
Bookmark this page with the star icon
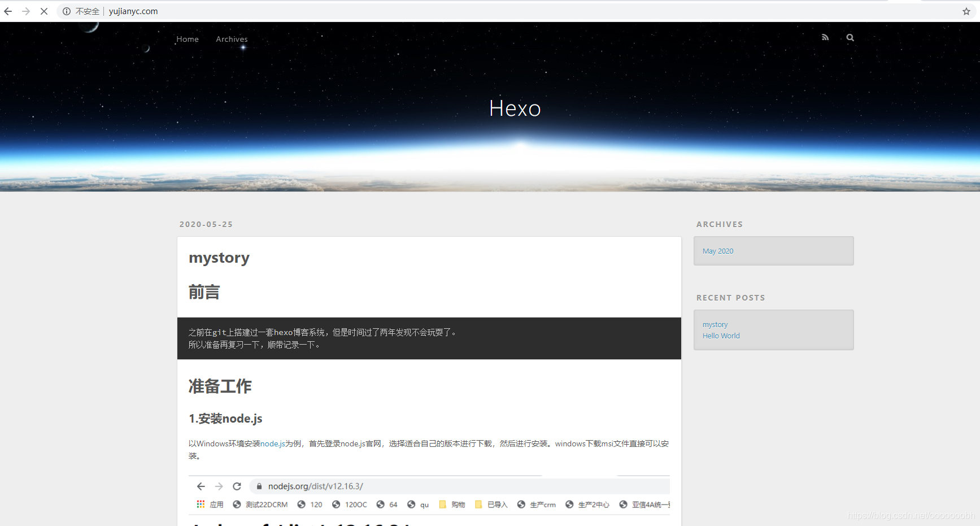point(966,11)
